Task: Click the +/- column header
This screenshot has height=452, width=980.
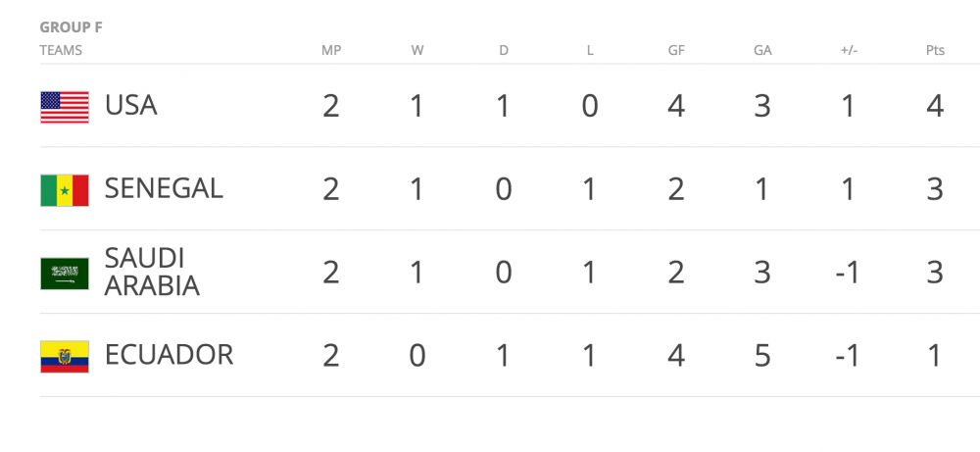Action: click(849, 50)
